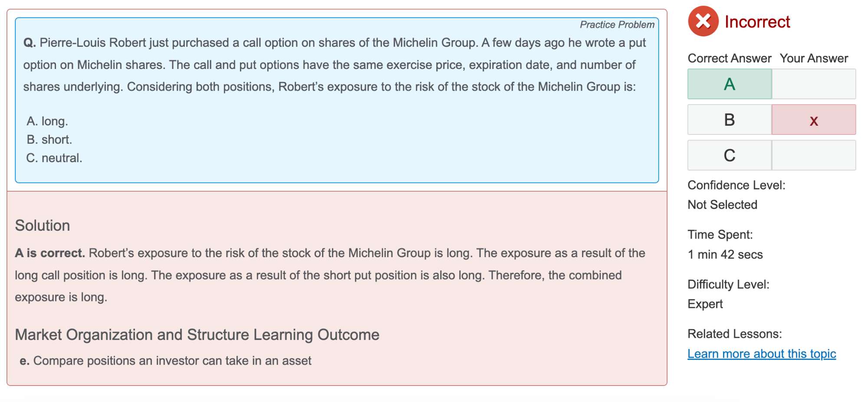Choose answer option C. neutral.
This screenshot has height=402, width=868.
[54, 158]
